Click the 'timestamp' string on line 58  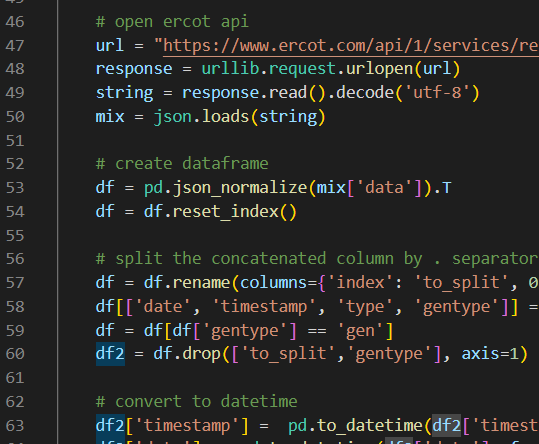pos(264,307)
